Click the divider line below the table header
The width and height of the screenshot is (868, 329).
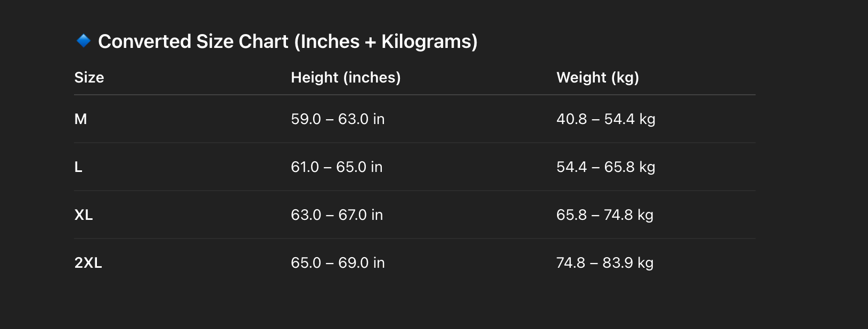tap(414, 95)
